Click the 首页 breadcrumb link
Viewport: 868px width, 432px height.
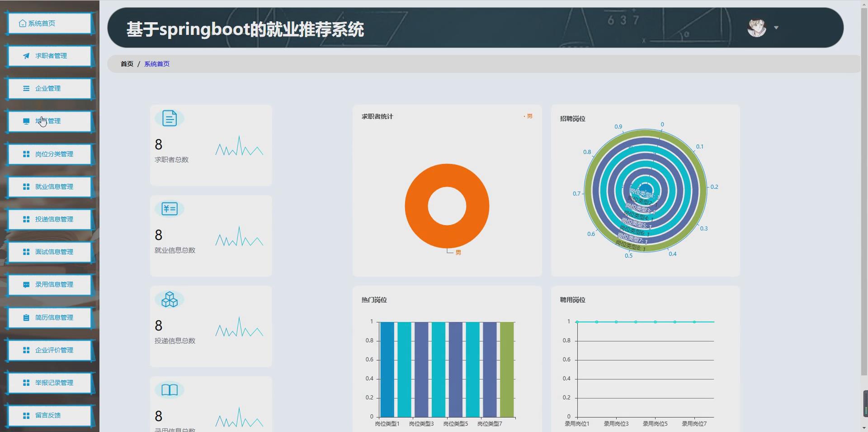click(127, 64)
